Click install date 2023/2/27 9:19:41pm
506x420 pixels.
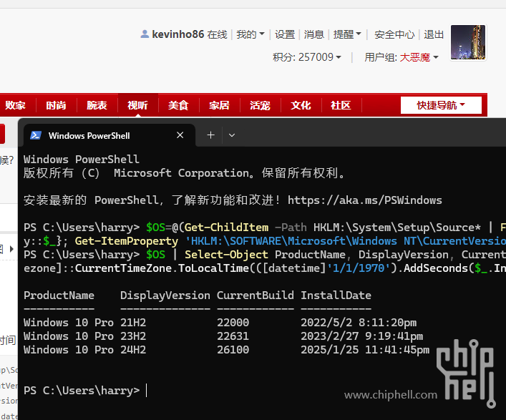pos(361,336)
